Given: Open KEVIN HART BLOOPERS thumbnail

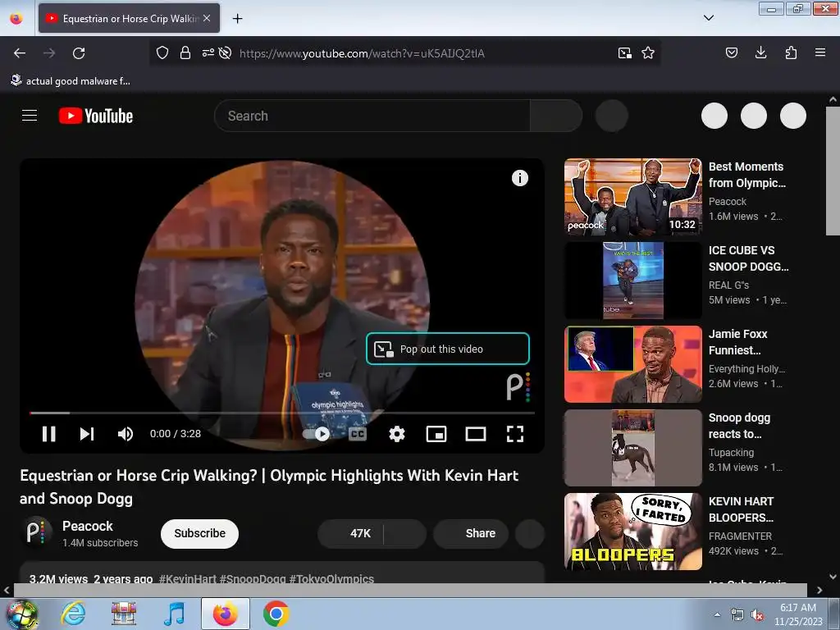Looking at the screenshot, I should pyautogui.click(x=632, y=532).
